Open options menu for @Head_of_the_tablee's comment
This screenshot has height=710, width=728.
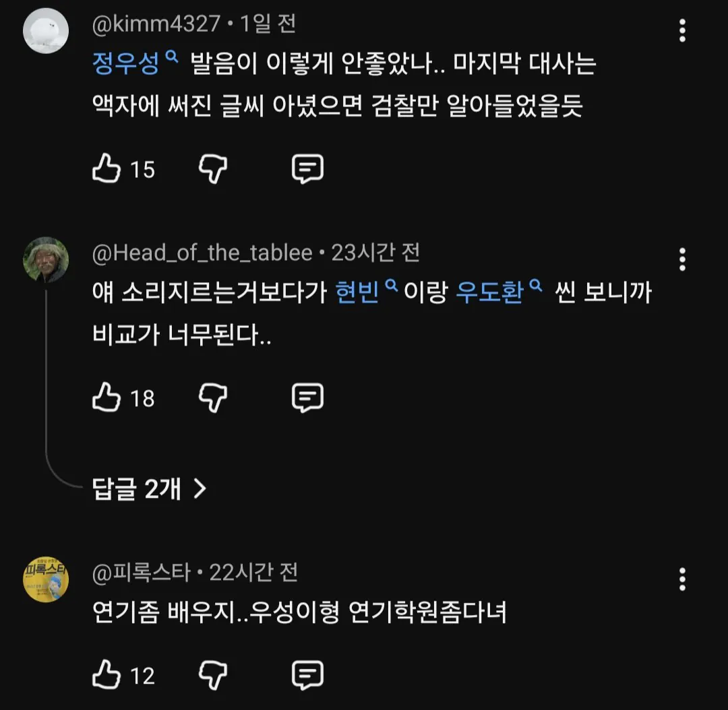682,259
